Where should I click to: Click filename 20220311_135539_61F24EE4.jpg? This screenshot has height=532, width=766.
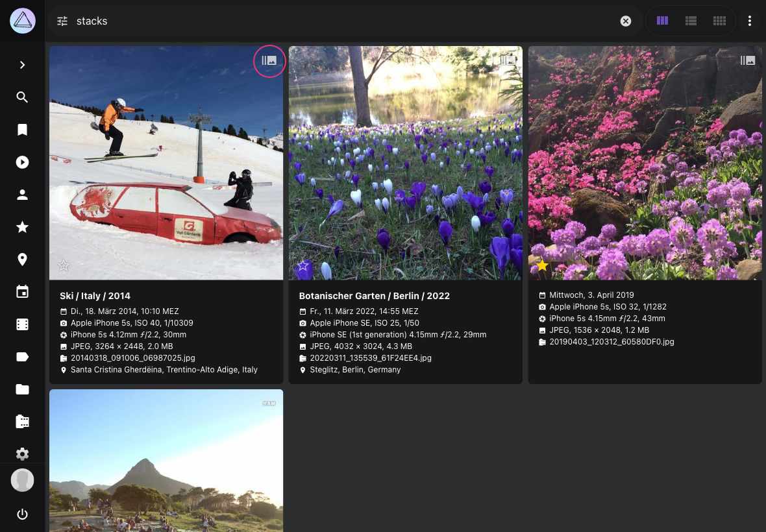pos(371,358)
